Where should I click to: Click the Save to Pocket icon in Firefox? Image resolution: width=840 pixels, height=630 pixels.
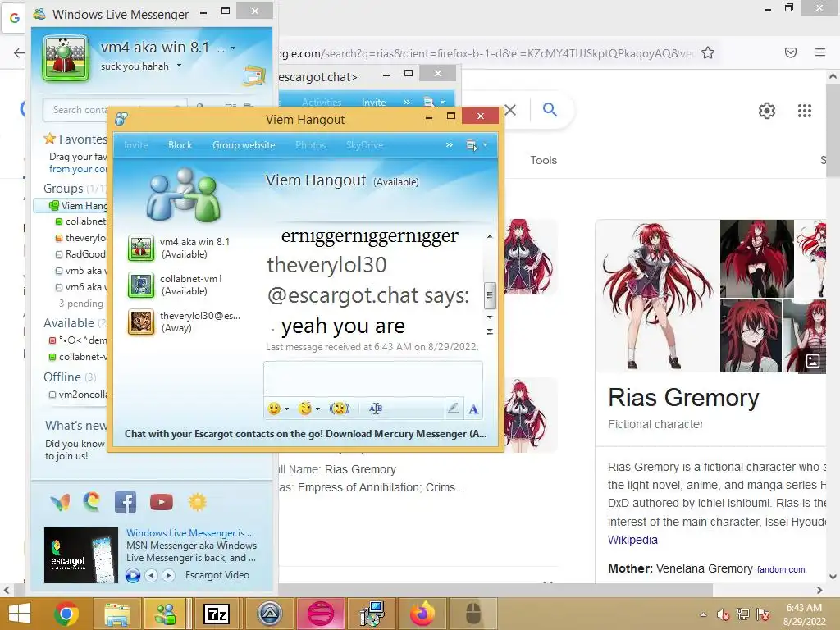click(791, 52)
